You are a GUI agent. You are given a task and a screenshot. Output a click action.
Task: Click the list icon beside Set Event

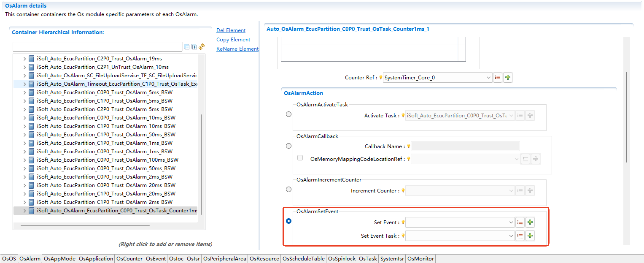pos(520,222)
